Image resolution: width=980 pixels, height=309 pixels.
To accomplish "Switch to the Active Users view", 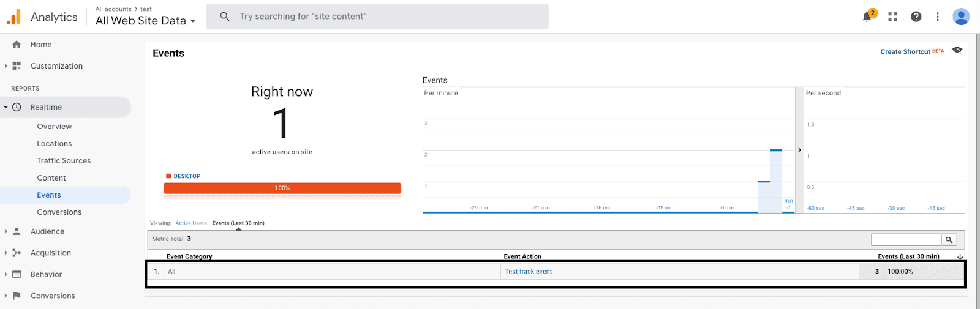I will (191, 223).
